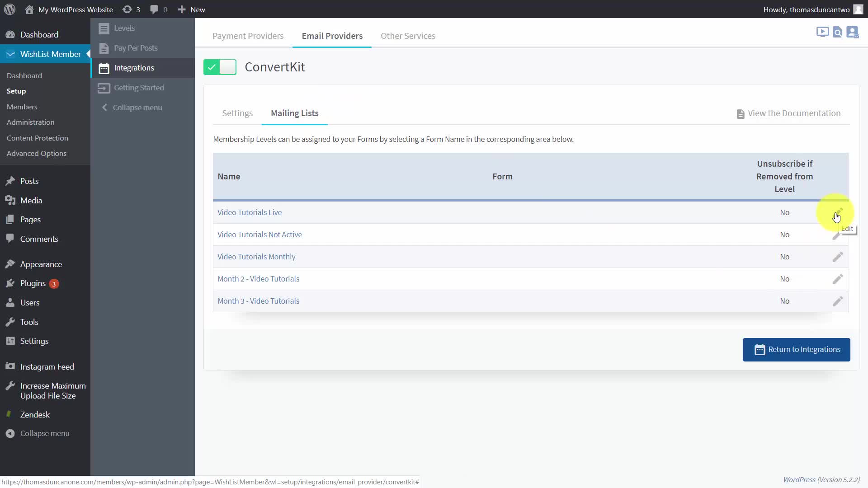Open Increase Maximum Upload File Size item
Viewport: 868px width, 488px height.
(53, 391)
